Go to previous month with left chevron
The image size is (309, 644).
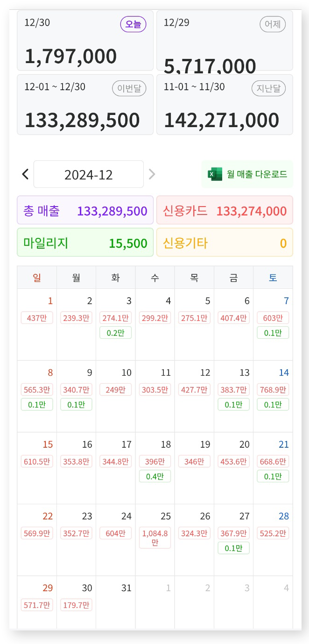[25, 174]
